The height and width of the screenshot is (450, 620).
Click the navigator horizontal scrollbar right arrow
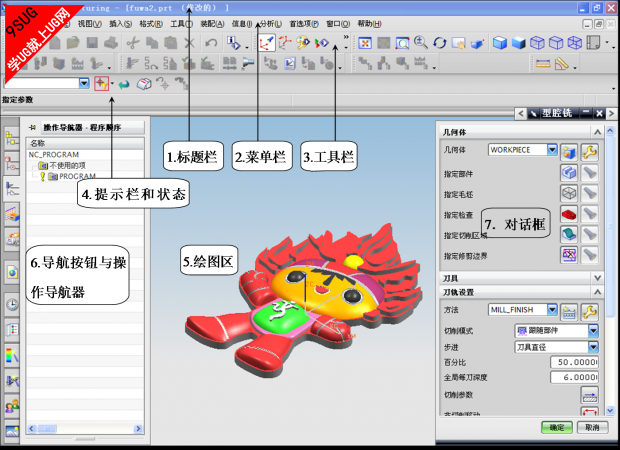click(138, 429)
